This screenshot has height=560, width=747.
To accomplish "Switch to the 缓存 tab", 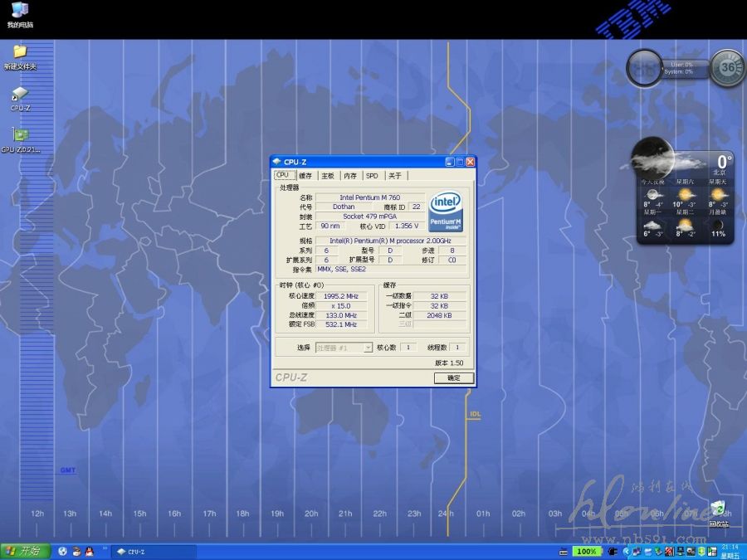I will (305, 176).
